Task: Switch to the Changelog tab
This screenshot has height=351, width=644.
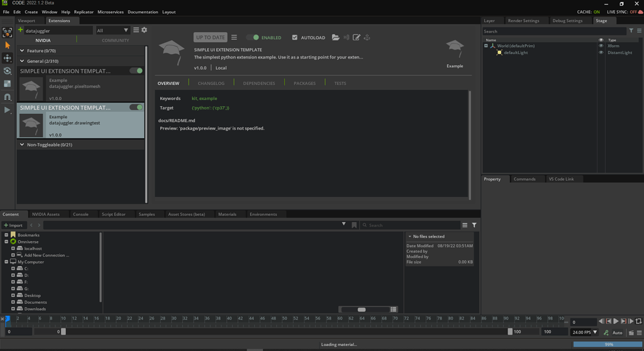Action: (211, 83)
